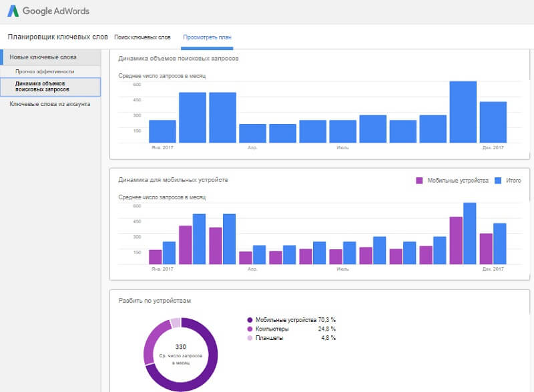
Task: Open Прогноз эффективности in the sidebar
Action: point(45,71)
